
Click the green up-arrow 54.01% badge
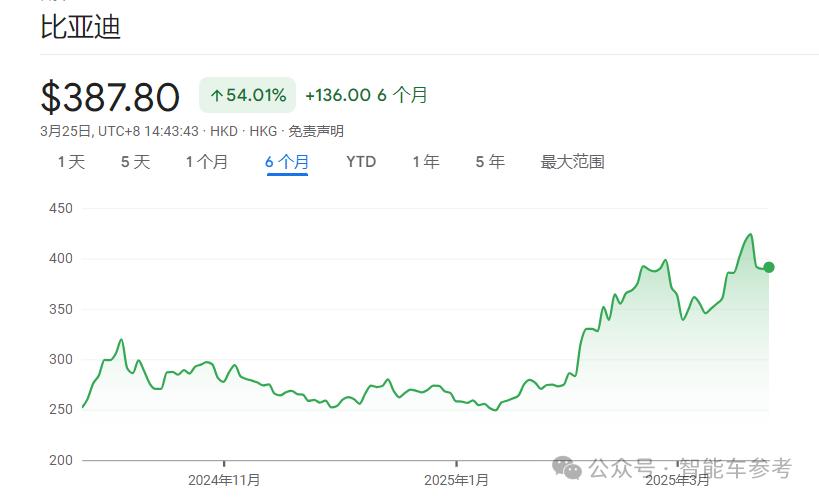coord(248,96)
